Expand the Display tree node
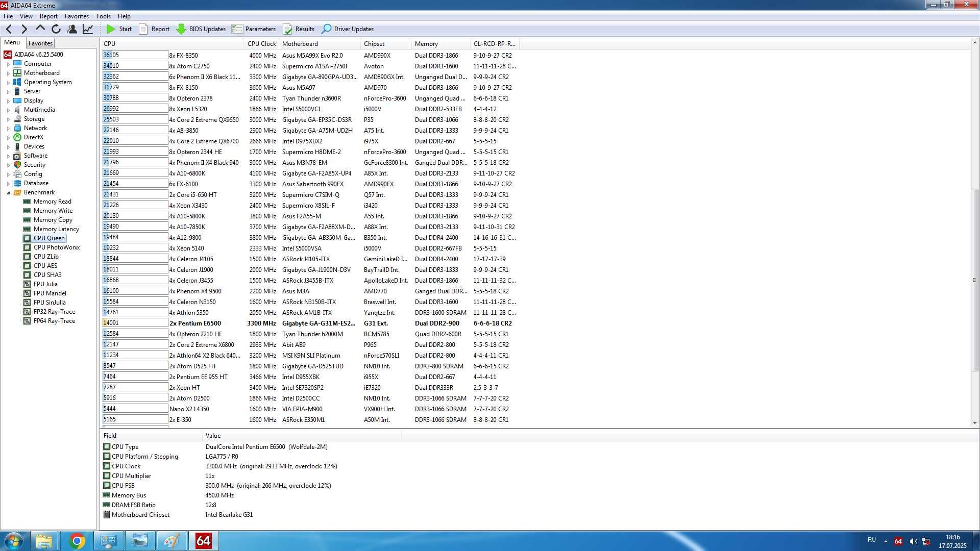980x551 pixels. [8, 101]
